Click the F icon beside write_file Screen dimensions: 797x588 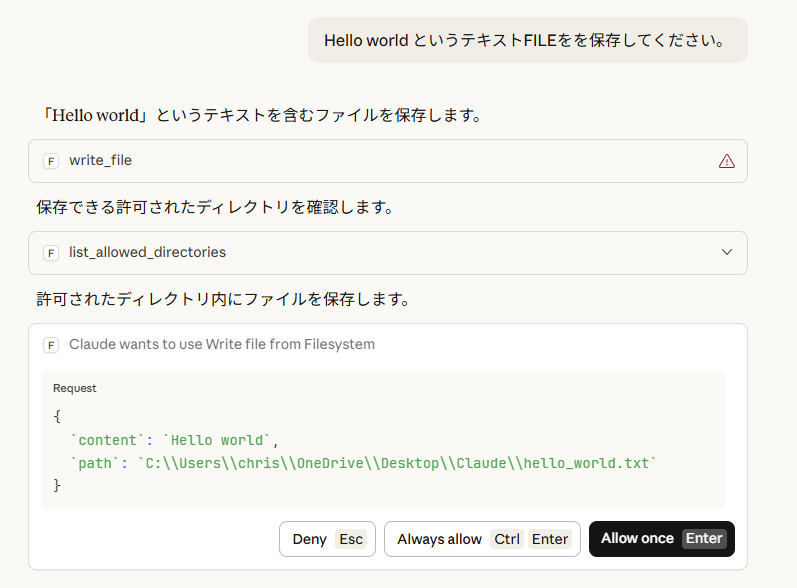click(51, 161)
